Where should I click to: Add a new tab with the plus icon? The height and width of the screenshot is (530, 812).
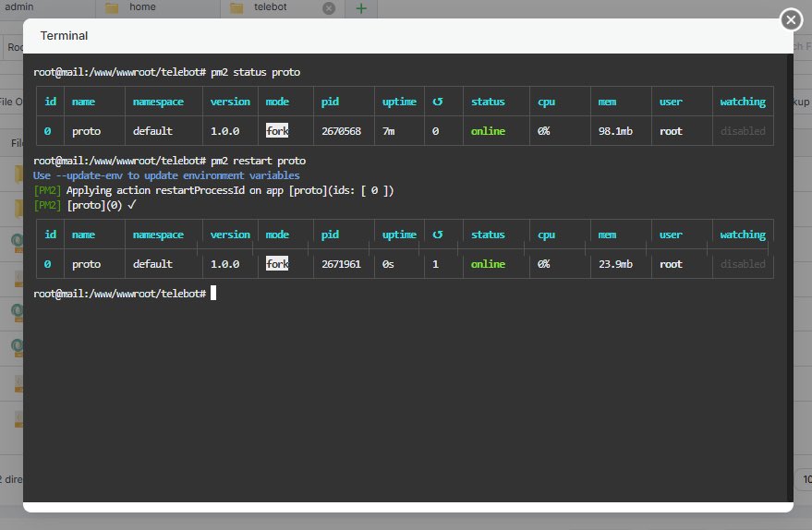361,7
